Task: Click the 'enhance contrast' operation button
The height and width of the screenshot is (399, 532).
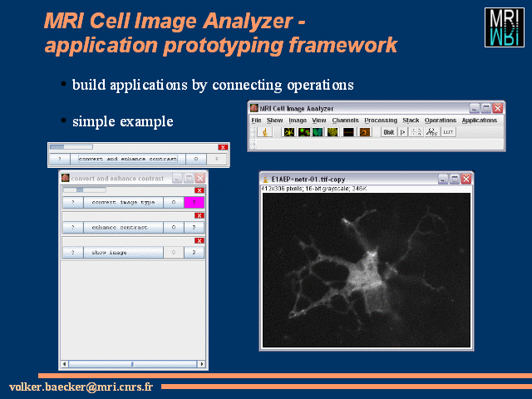Action: pos(123,227)
